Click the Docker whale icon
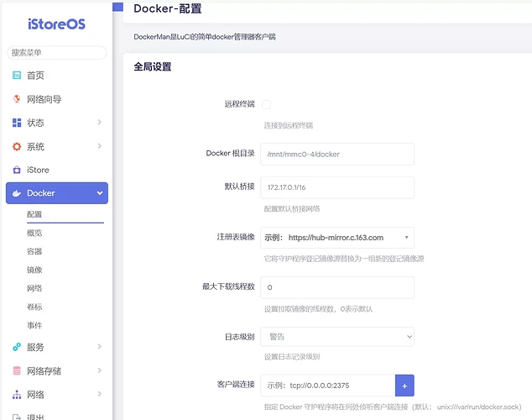The height and width of the screenshot is (420, 532). (17, 193)
